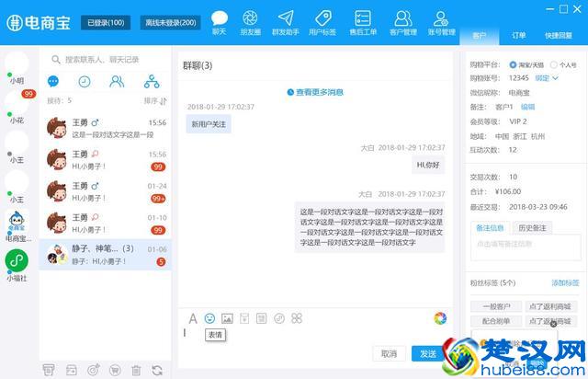The width and height of the screenshot is (588, 379).
Task: Open 售后工单 checklist icon
Action: 363,22
